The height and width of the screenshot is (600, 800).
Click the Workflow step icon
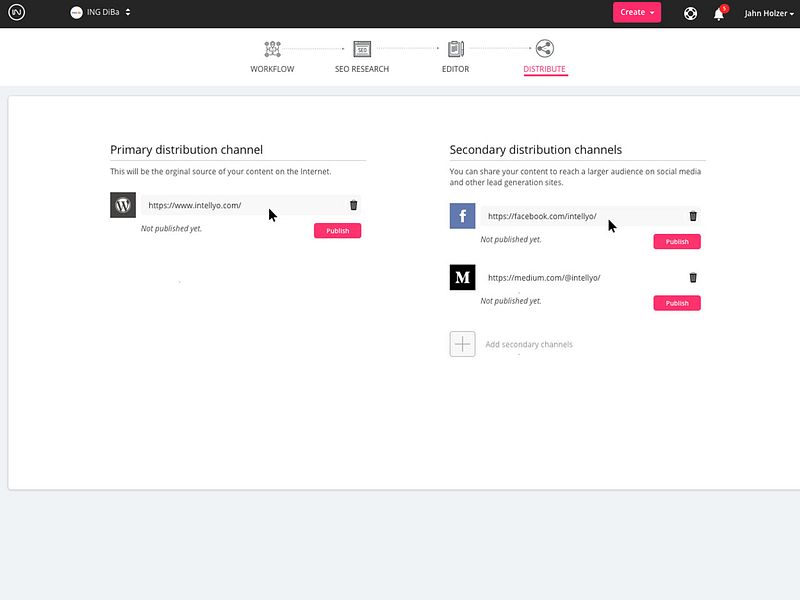272,49
